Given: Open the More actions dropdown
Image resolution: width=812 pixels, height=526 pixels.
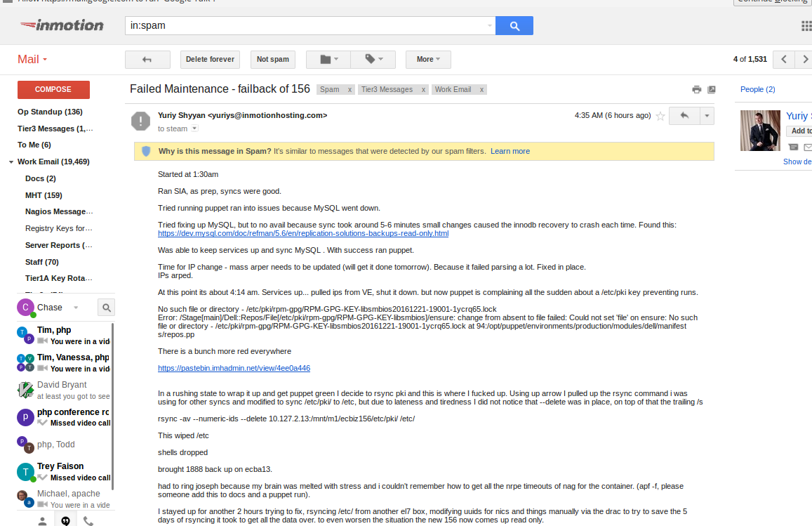Looking at the screenshot, I should click(427, 60).
